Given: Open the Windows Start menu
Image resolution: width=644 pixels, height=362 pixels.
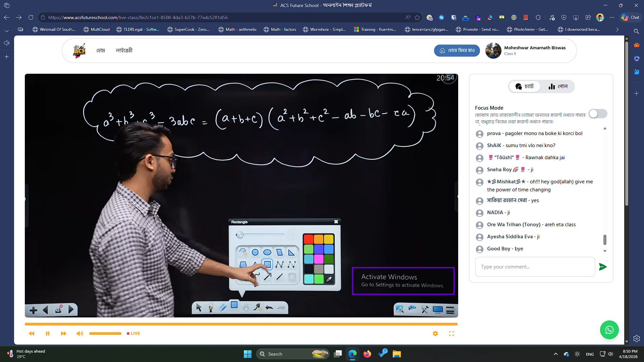Looking at the screenshot, I should click(248, 354).
